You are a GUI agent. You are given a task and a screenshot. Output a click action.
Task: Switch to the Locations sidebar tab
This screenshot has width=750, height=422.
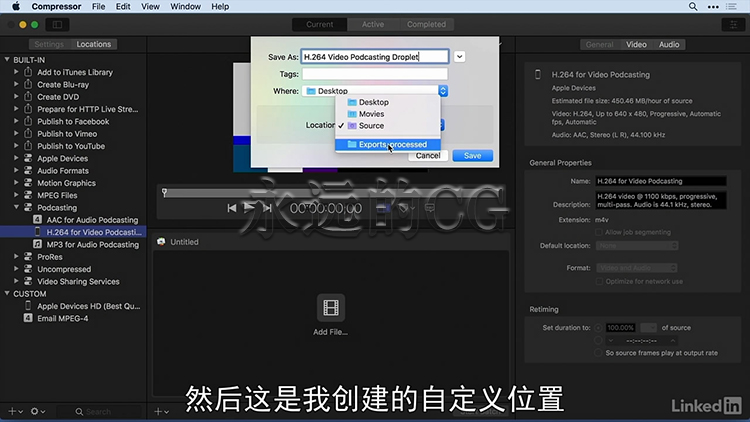coord(94,44)
